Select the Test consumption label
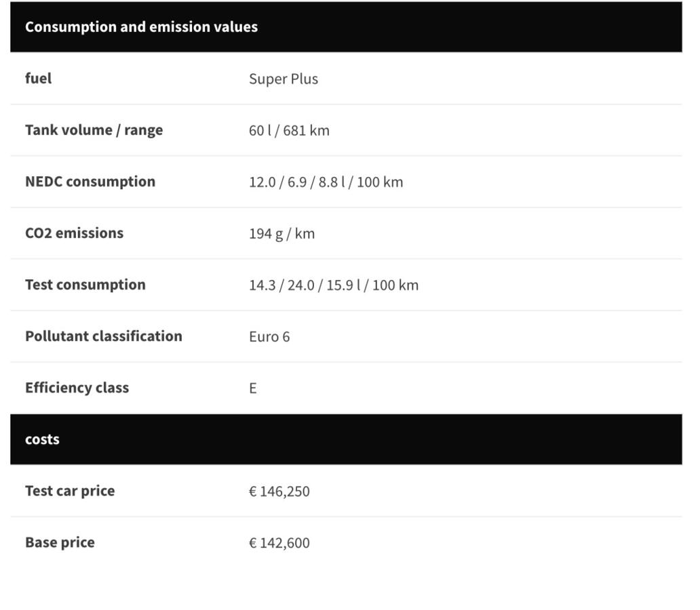Screen dimensions: 700x610 [85, 285]
